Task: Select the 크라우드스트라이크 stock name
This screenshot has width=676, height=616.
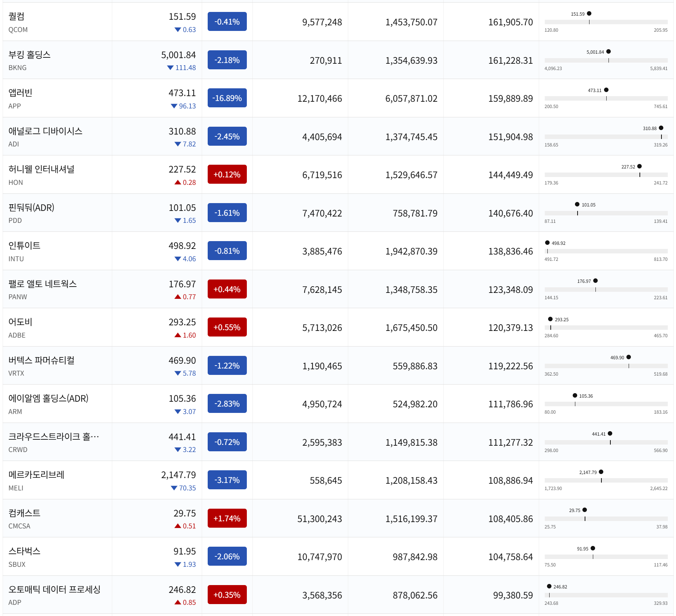Action: 54,437
